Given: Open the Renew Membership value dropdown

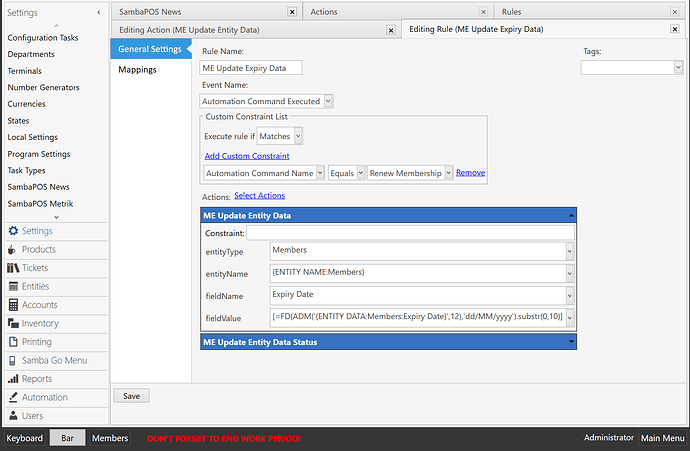Looking at the screenshot, I should point(448,173).
